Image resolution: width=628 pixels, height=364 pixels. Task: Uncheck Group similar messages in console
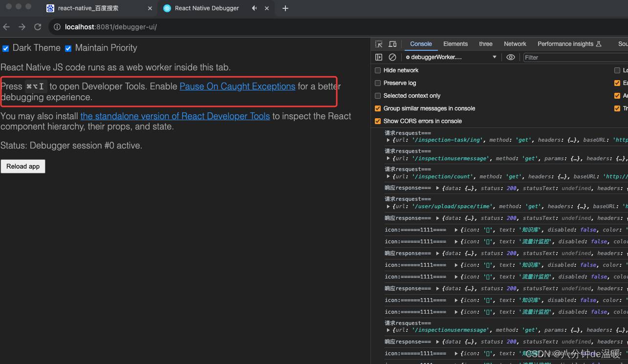[x=378, y=108]
